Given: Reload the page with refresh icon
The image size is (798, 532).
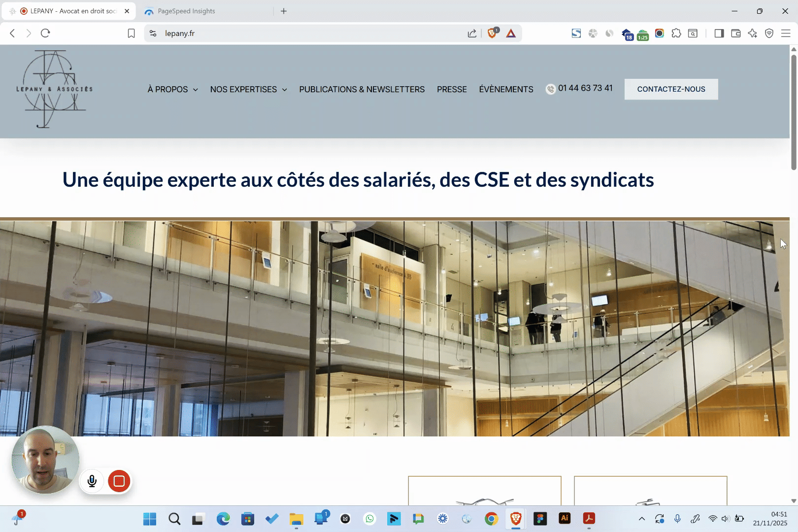Looking at the screenshot, I should pos(45,33).
